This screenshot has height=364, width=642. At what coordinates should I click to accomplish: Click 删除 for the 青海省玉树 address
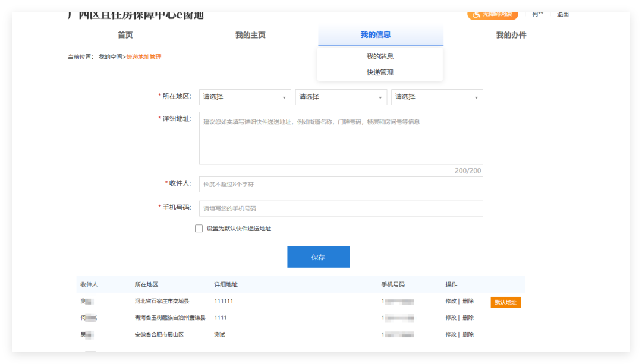coord(468,318)
